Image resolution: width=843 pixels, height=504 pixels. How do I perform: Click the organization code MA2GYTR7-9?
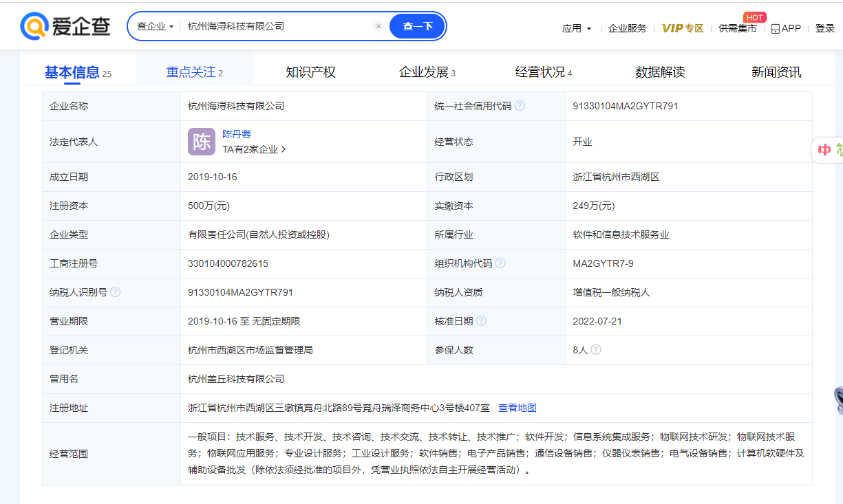(x=604, y=263)
